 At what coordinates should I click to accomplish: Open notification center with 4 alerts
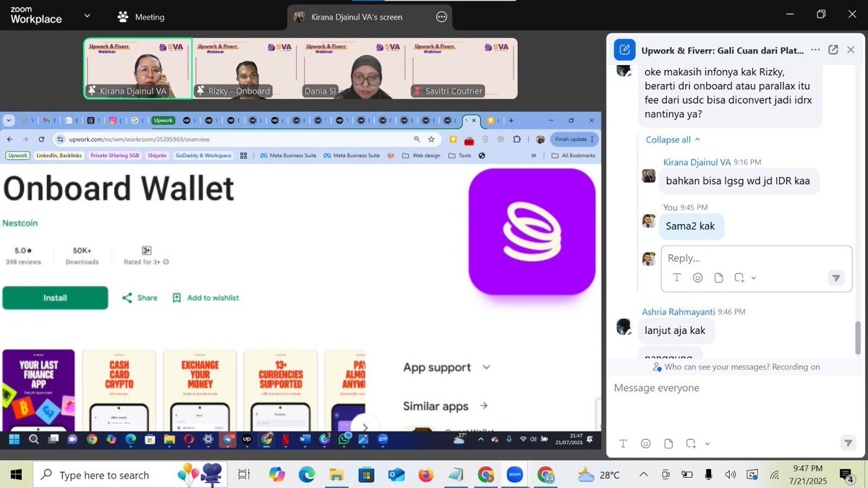coord(846,475)
